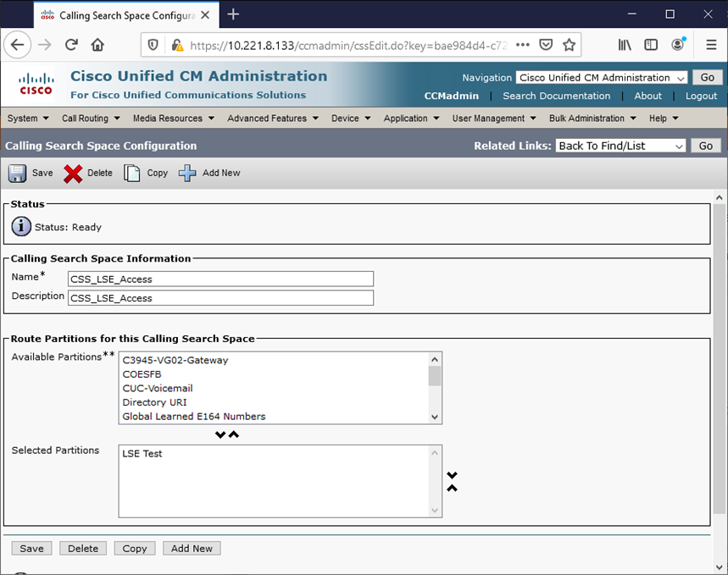Click the floppy disk Save icon
Viewport: 728px width, 575px height.
pyautogui.click(x=17, y=173)
